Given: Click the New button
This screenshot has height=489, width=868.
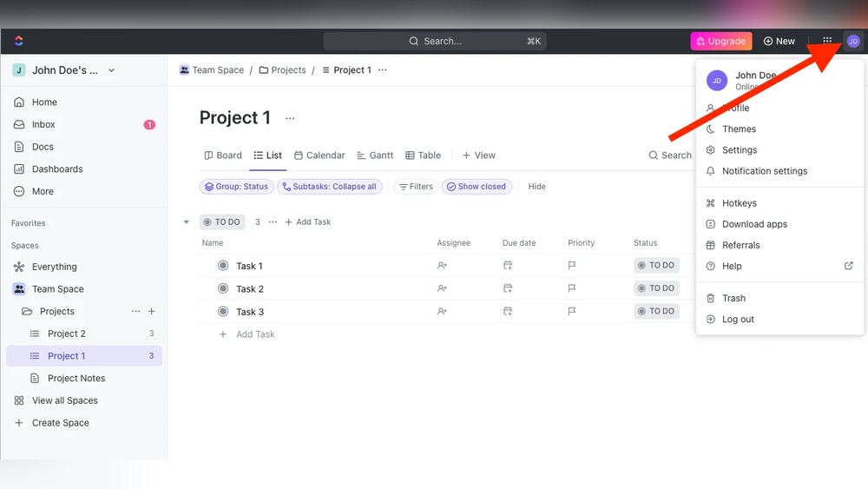Looking at the screenshot, I should click(779, 41).
